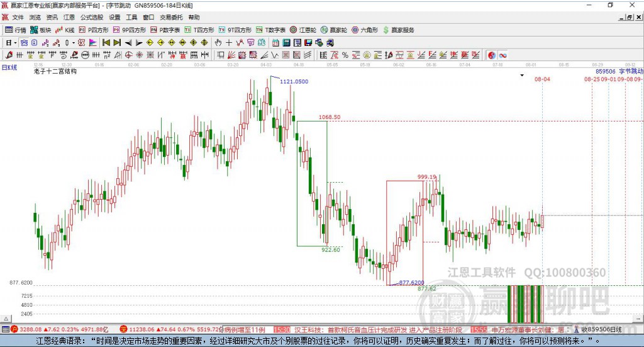The image size is (644, 347).
Task: Select the zigzag line drawing tool
Action: pyautogui.click(x=240, y=43)
